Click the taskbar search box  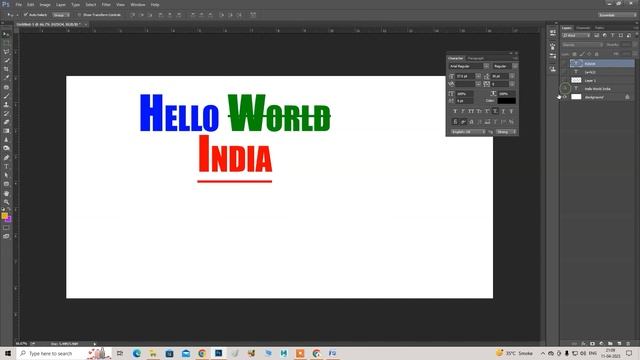pyautogui.click(x=63, y=353)
